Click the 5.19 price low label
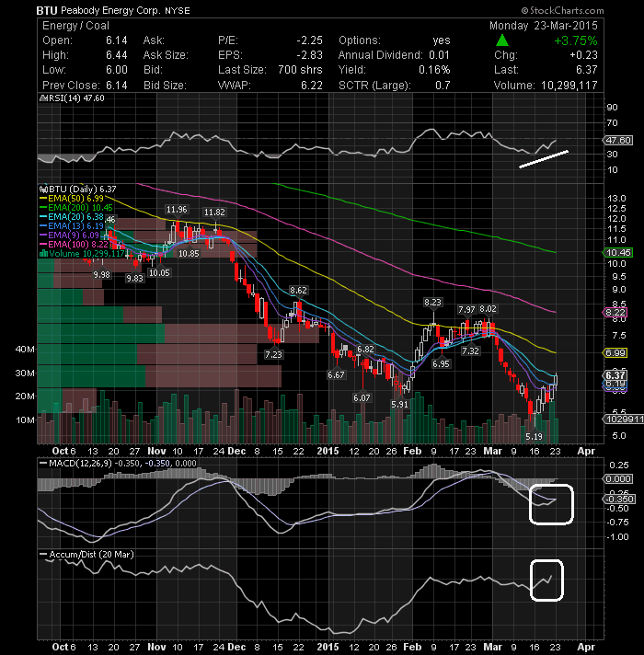 [x=534, y=437]
